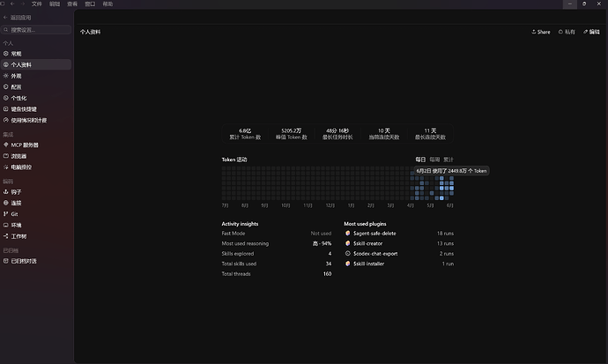
Task: Open the 常规 general settings icon
Action: 6,54
